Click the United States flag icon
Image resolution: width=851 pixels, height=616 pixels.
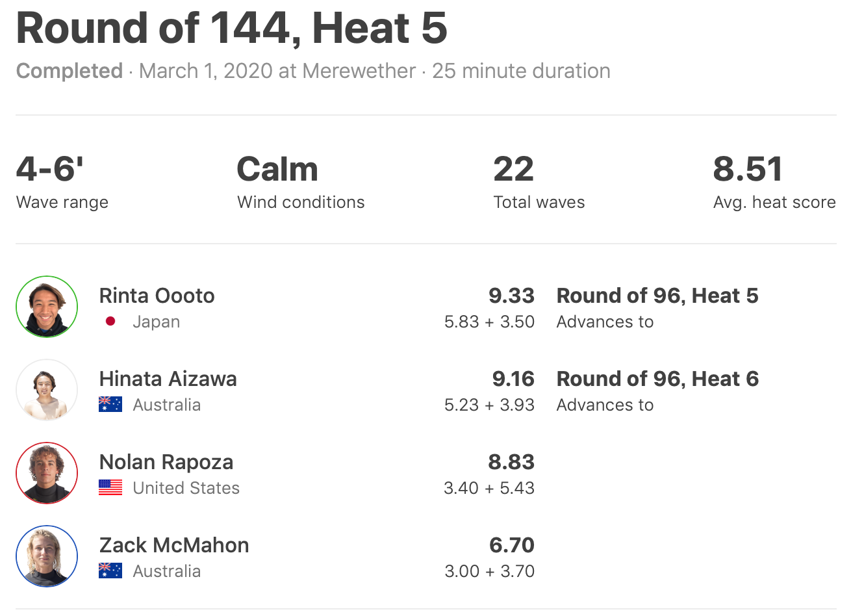110,488
